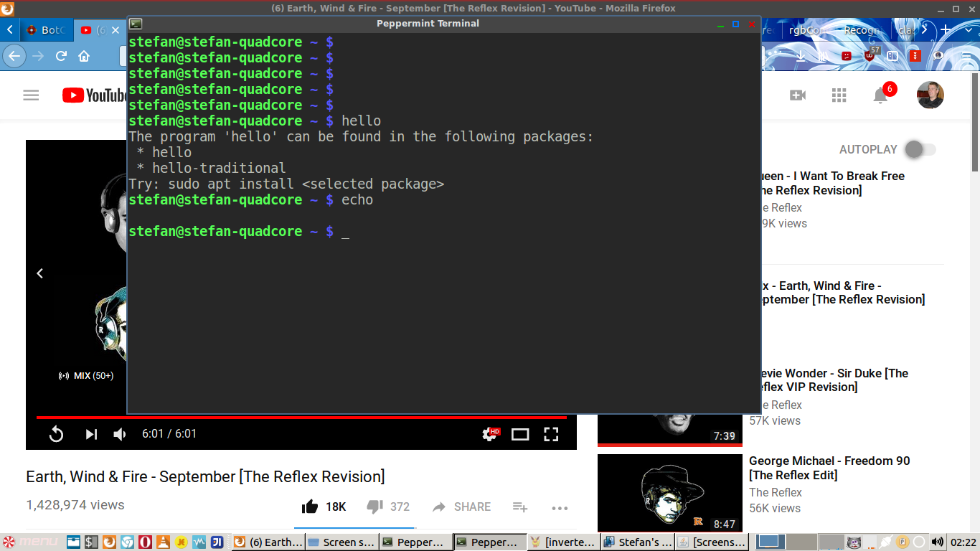Dislike the video with thumbs down

coord(374,507)
